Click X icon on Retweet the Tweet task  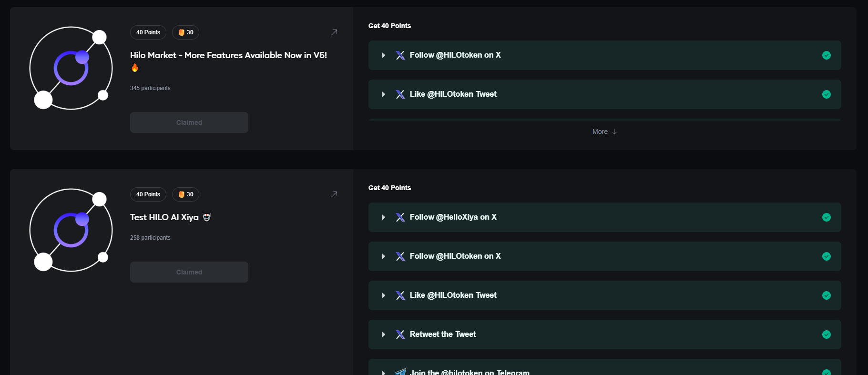pos(400,334)
